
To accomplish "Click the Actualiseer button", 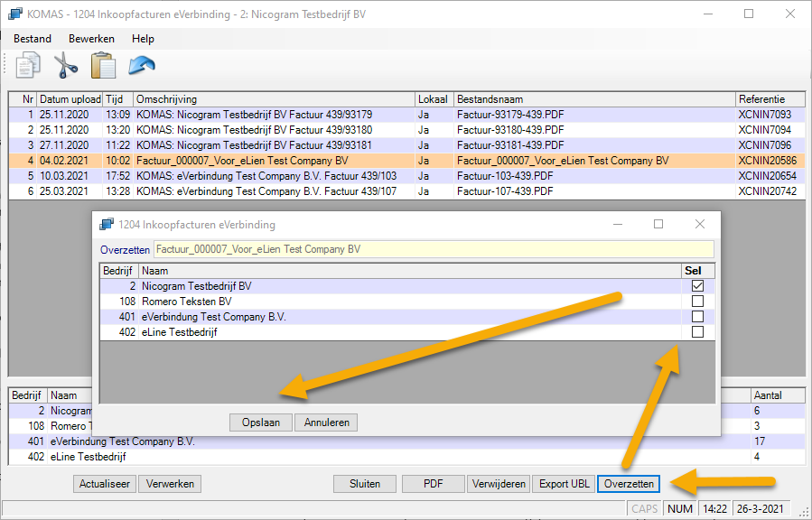I will point(105,484).
